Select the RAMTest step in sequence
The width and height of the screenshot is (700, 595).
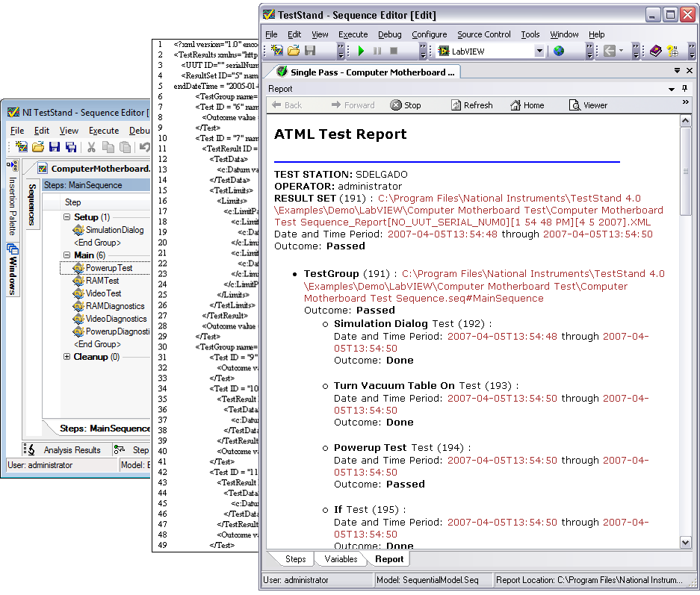pyautogui.click(x=102, y=281)
